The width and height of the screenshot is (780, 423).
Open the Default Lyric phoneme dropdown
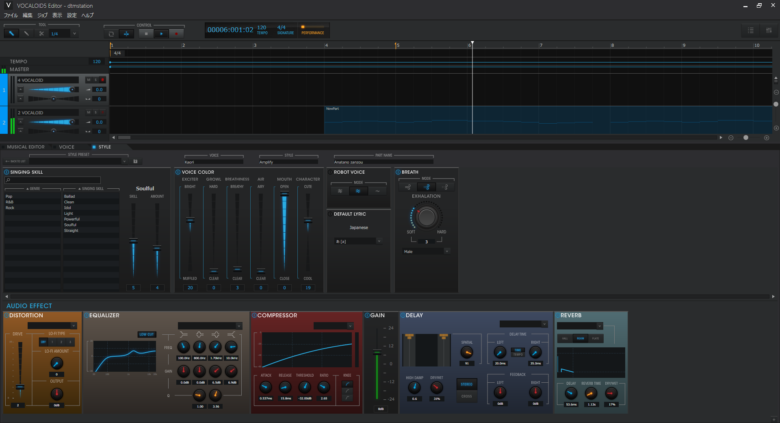tap(358, 241)
